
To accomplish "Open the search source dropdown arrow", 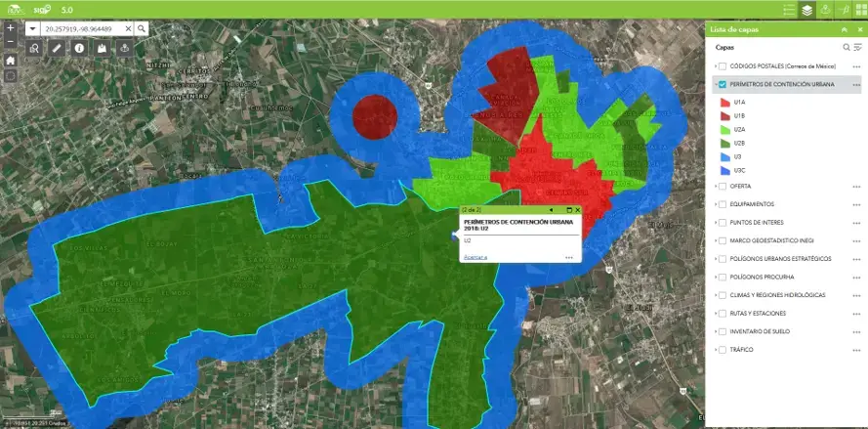I will click(x=32, y=29).
